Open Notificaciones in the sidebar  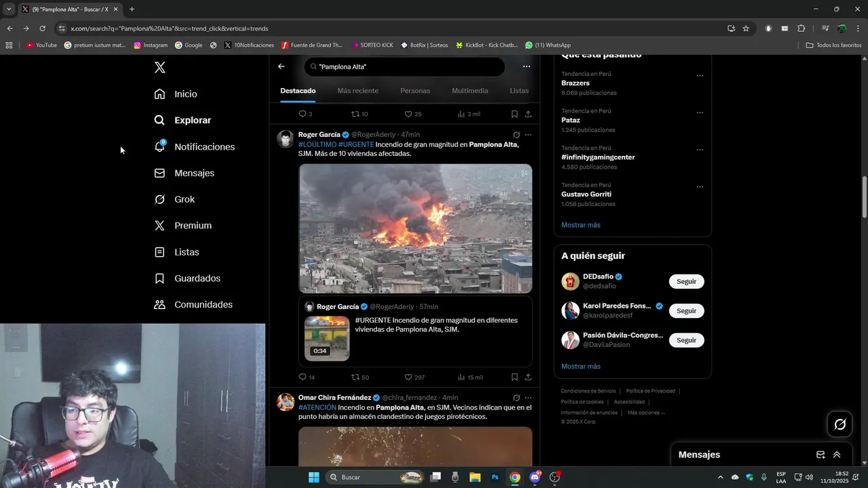194,146
